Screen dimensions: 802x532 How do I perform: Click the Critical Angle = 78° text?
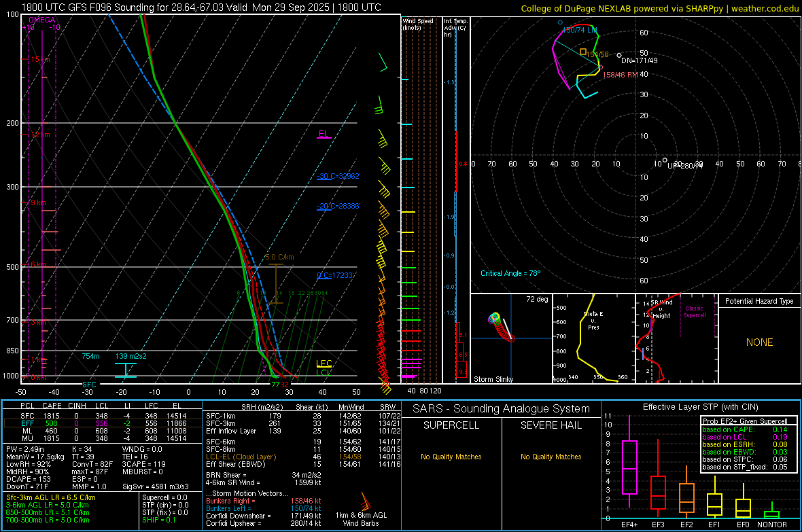click(510, 273)
